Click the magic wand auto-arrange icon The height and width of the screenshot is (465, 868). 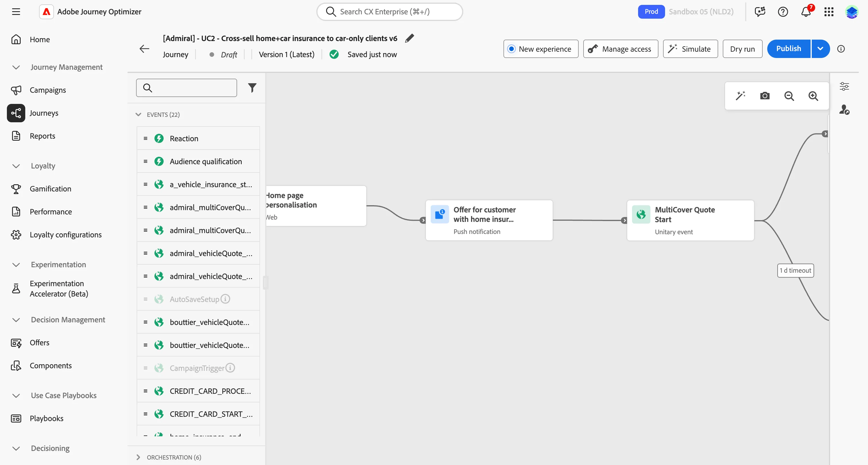pos(740,96)
